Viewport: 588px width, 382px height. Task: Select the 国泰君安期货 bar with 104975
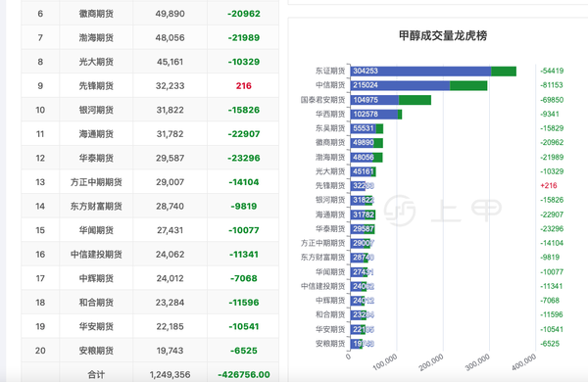click(x=374, y=100)
